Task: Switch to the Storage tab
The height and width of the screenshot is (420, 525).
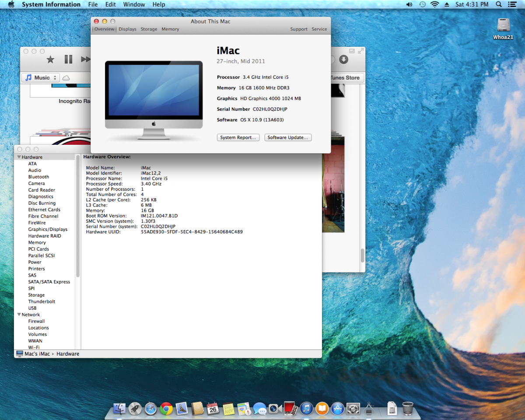Action: (149, 29)
